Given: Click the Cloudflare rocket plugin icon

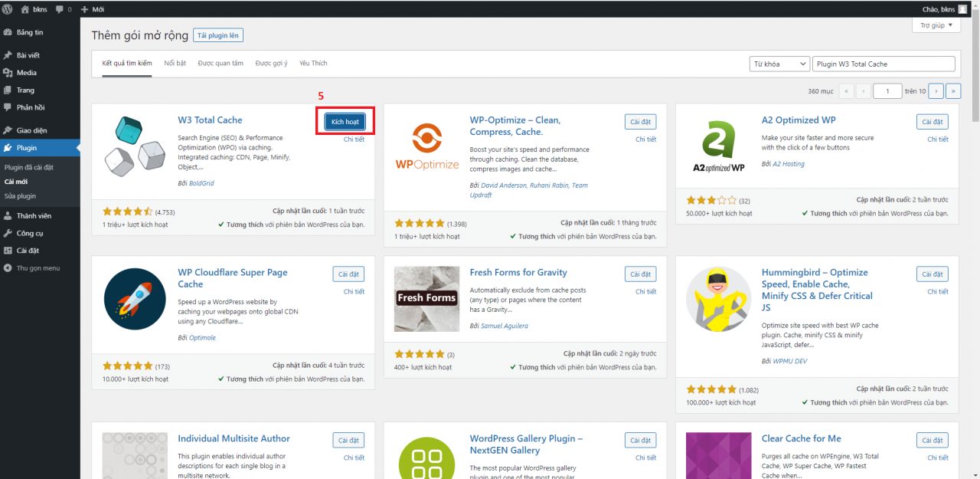Looking at the screenshot, I should coord(135,299).
